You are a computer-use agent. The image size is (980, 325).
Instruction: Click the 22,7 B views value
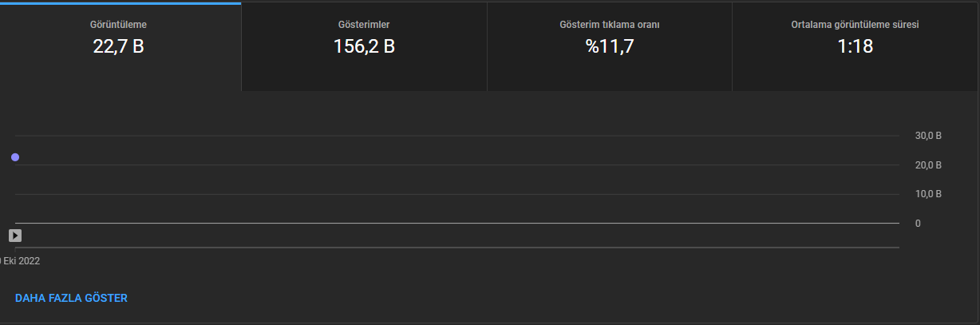[x=118, y=47]
